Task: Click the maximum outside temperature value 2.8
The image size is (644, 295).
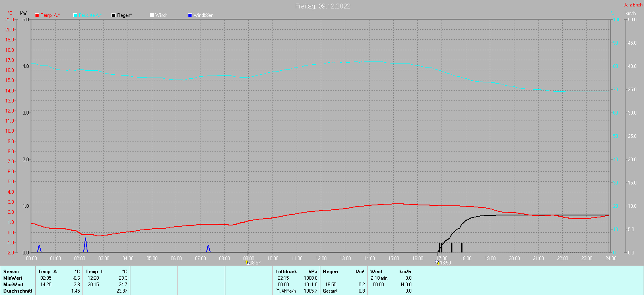Action: [77, 285]
